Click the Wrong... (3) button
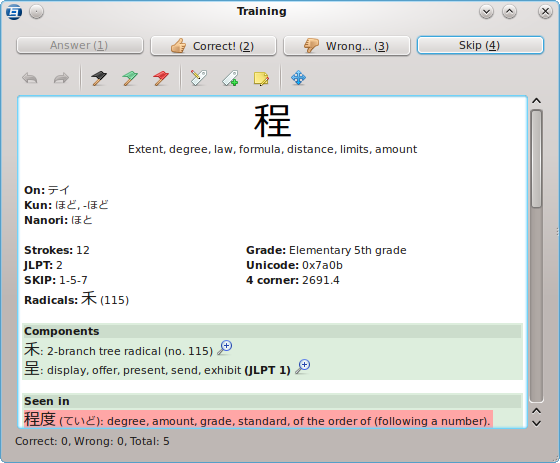This screenshot has width=560, height=463. pyautogui.click(x=346, y=46)
